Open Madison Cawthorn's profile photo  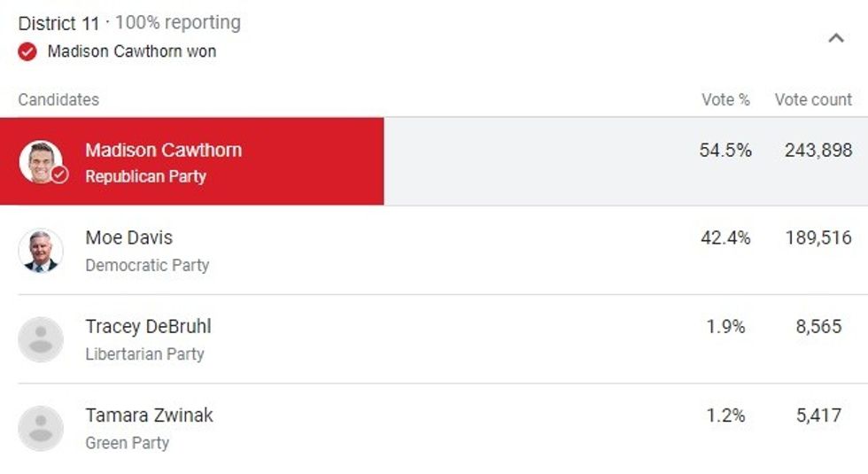tap(39, 161)
